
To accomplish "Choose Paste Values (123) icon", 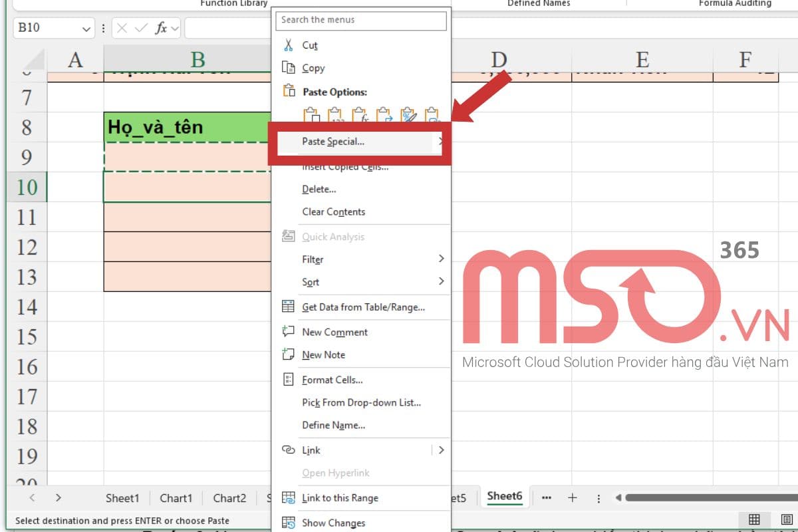I will (x=334, y=115).
